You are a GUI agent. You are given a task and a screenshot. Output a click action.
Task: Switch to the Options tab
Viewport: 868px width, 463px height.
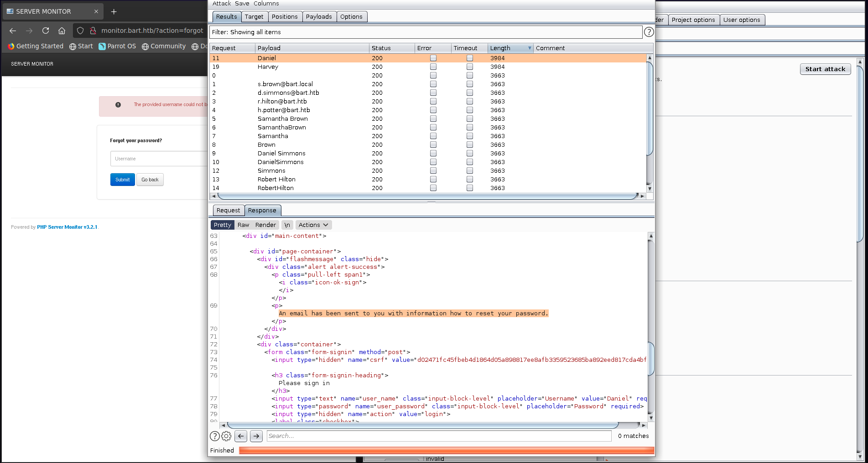[351, 16]
